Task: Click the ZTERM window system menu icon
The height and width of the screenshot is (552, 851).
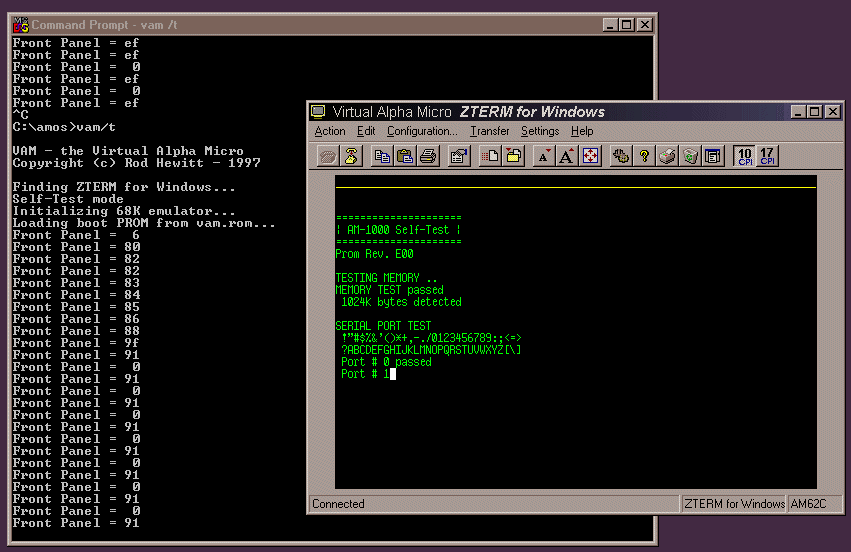Action: [319, 111]
